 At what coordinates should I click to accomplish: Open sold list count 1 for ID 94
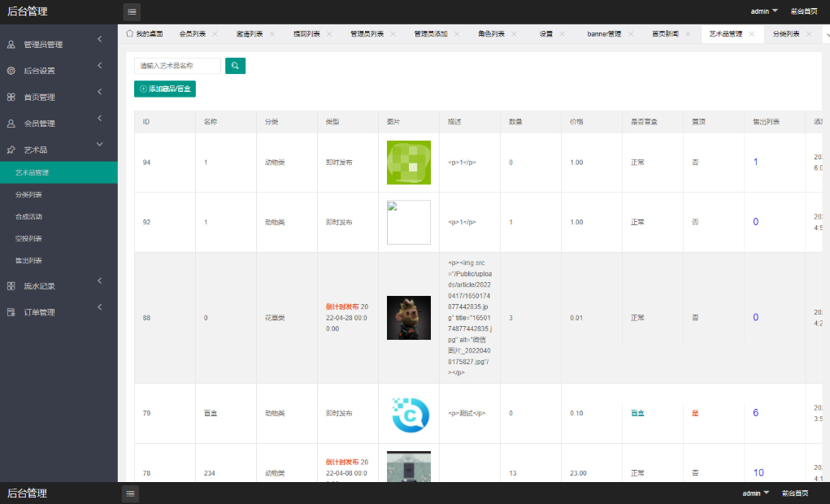coord(755,162)
